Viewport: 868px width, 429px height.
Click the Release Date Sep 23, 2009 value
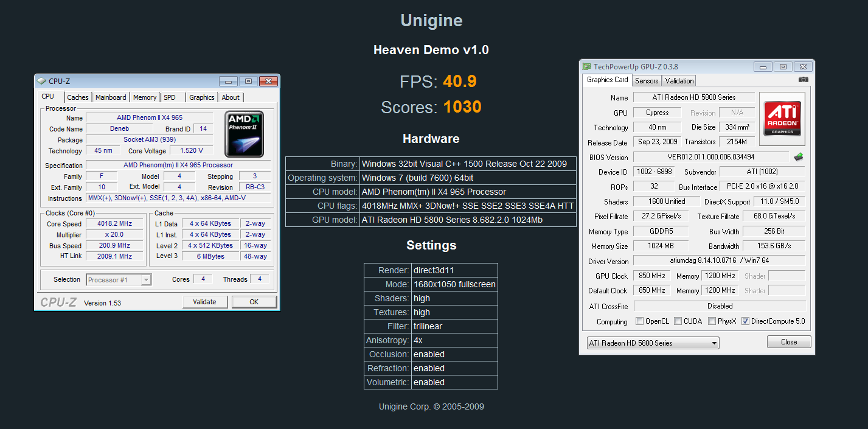pyautogui.click(x=658, y=142)
